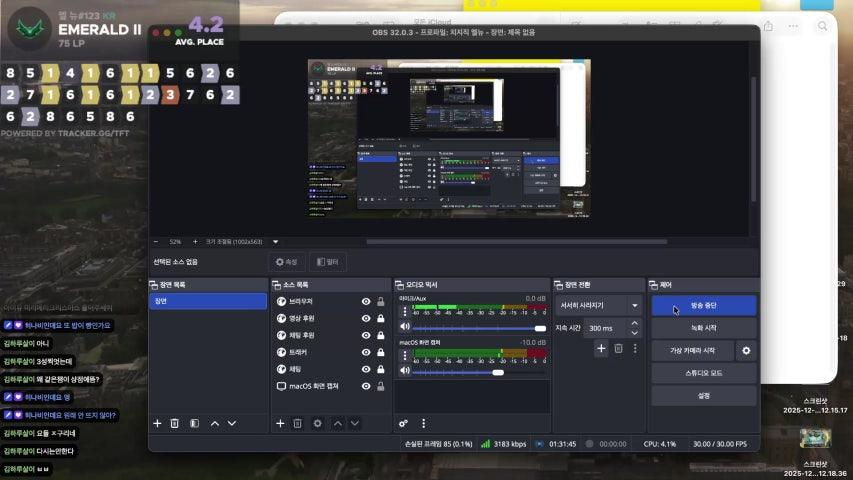Unlock the 채팅 source lock icon

coord(380,369)
